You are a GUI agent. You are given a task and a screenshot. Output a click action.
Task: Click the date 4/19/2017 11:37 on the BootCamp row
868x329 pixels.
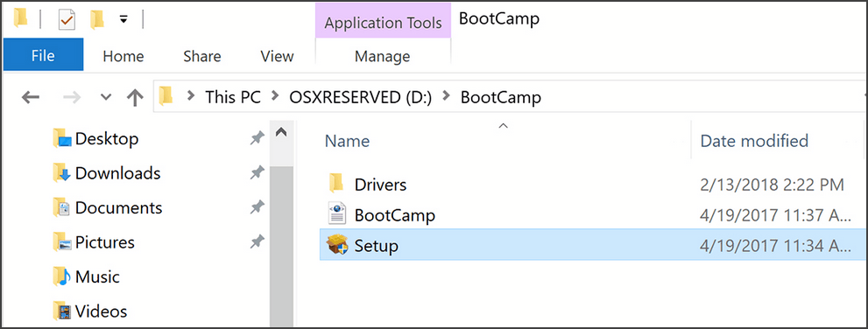[775, 215]
